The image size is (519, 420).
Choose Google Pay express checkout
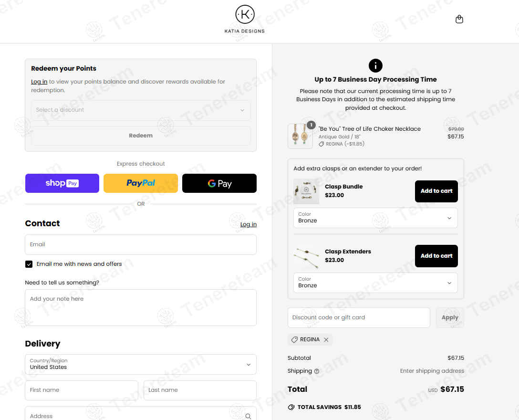[x=219, y=183]
